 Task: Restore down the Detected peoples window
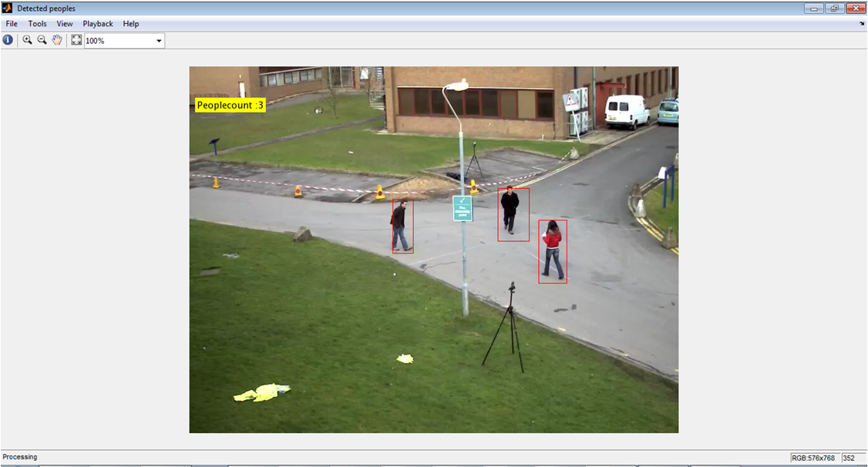click(x=834, y=8)
